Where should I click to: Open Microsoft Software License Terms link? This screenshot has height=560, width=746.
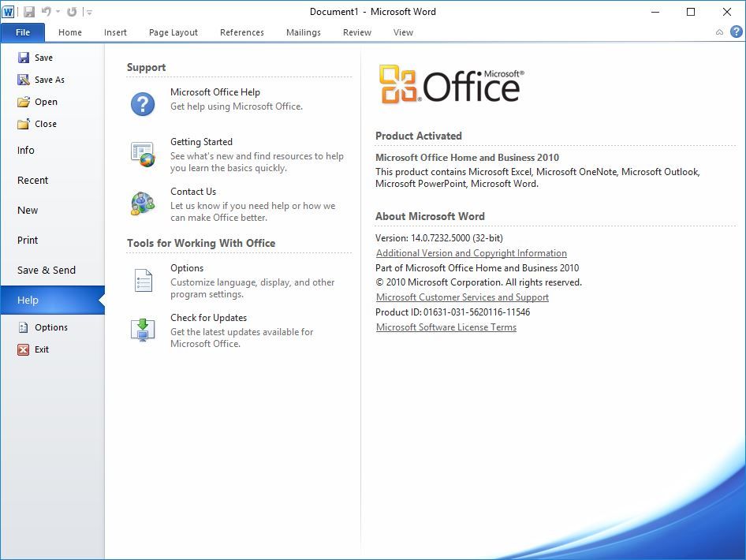pos(446,327)
